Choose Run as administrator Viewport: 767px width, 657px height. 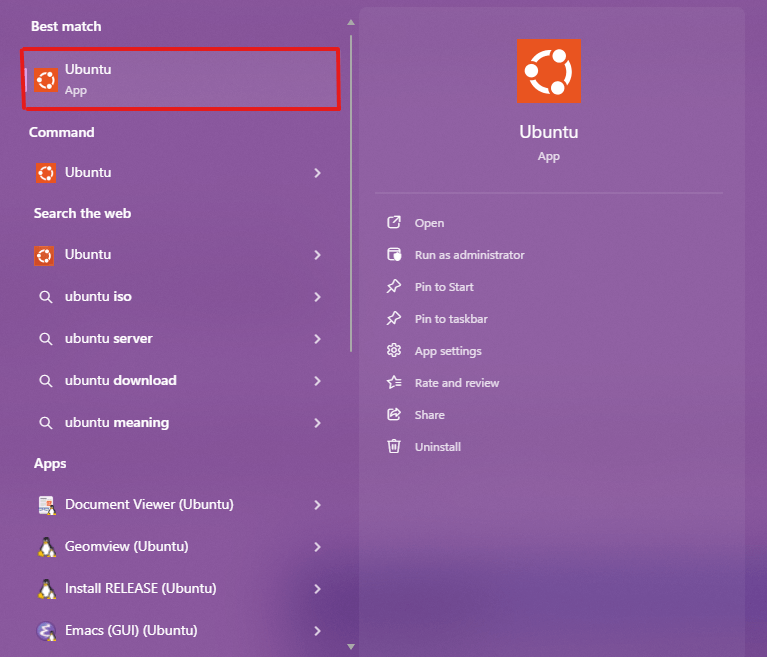pyautogui.click(x=470, y=255)
